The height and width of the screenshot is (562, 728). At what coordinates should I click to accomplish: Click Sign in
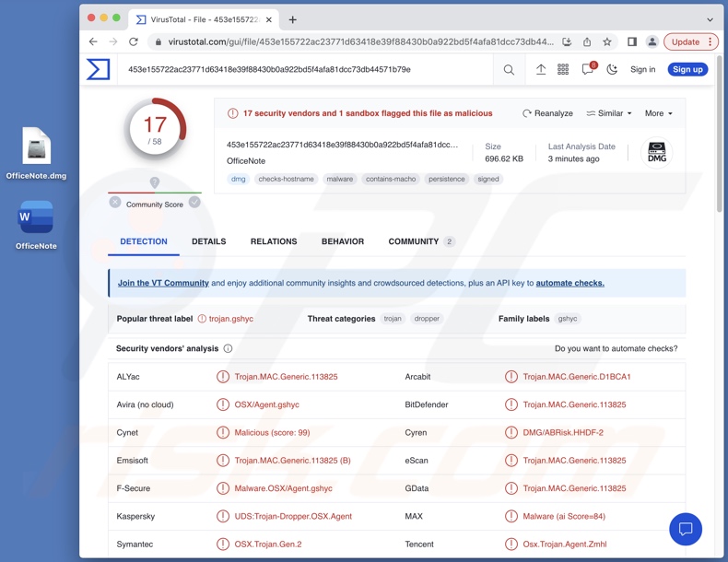642,69
